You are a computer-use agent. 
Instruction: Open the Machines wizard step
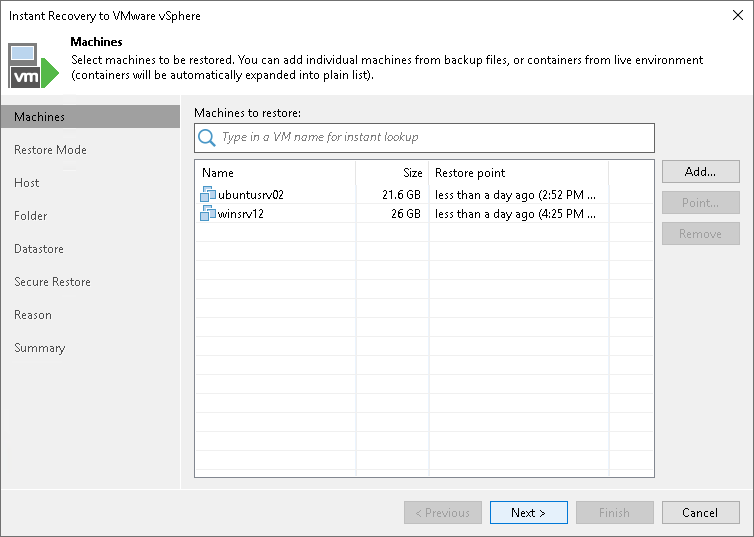click(90, 117)
